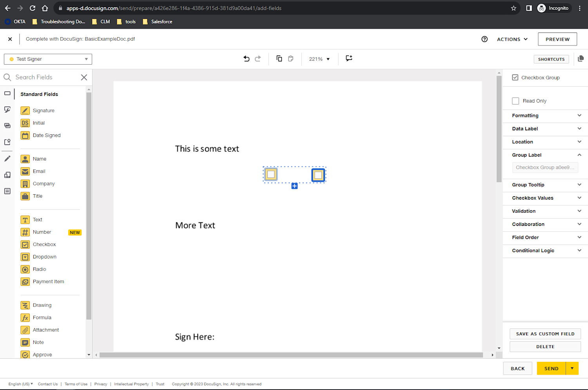Click the Undo arrow icon

[246, 58]
